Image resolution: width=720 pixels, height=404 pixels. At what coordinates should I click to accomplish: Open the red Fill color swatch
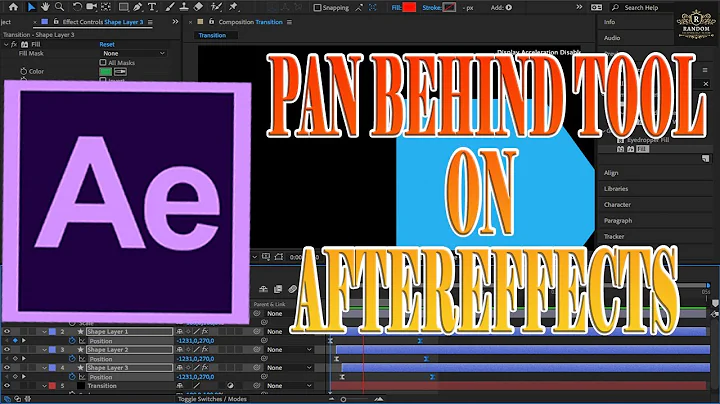[409, 7]
